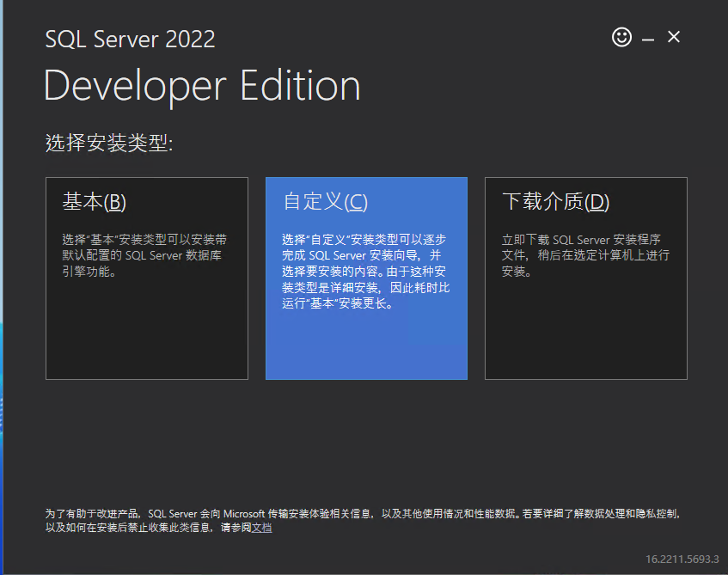Click the smiley feedback icon

pyautogui.click(x=621, y=37)
